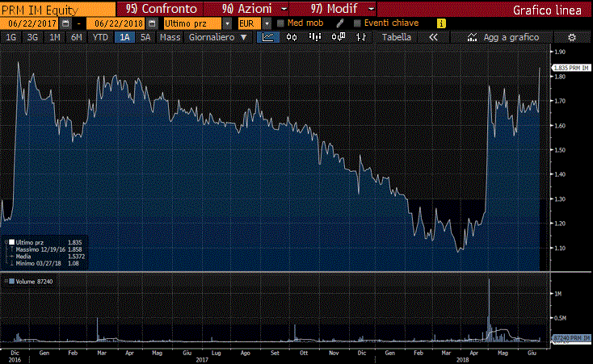Select the 5A time range tab
The image size is (593, 364).
coord(145,37)
